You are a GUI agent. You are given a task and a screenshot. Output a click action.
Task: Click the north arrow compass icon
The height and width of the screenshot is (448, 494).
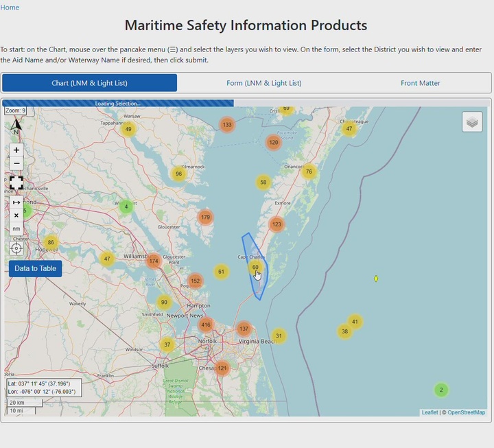pos(16,125)
